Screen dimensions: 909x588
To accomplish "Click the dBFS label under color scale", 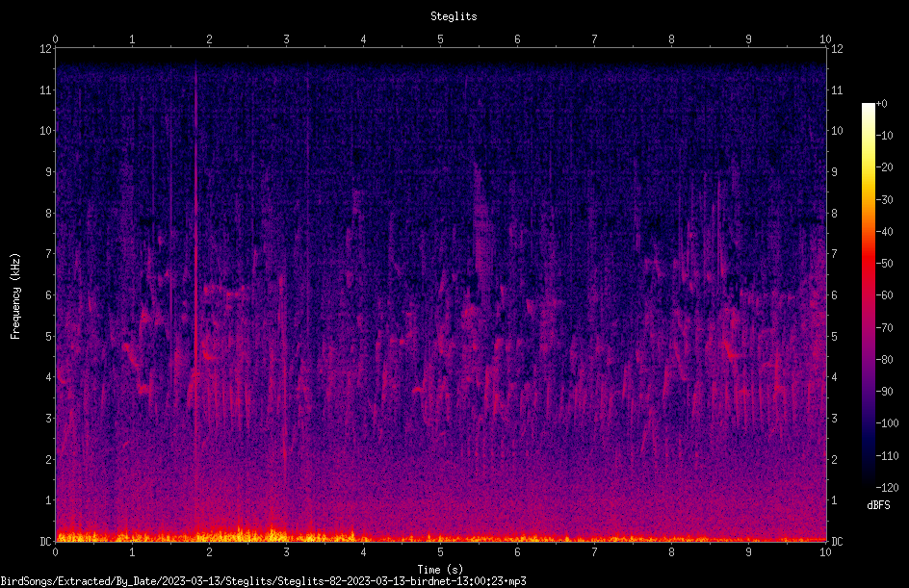I will click(878, 505).
